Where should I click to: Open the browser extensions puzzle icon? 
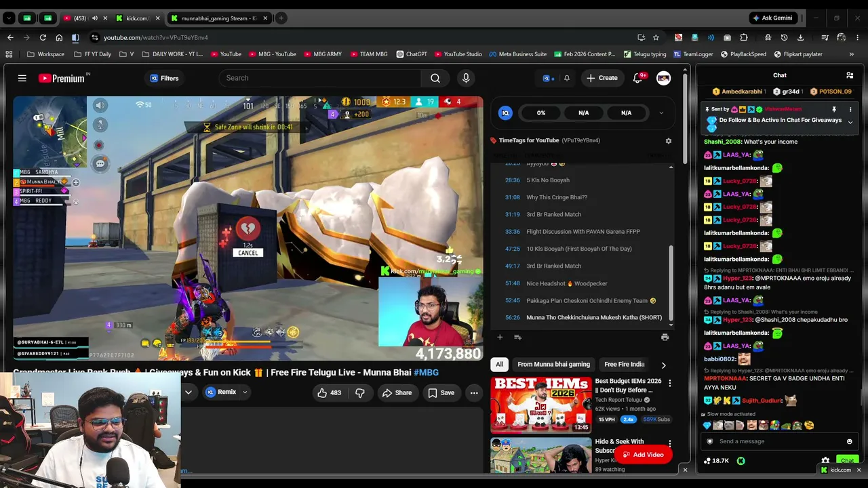click(x=744, y=37)
